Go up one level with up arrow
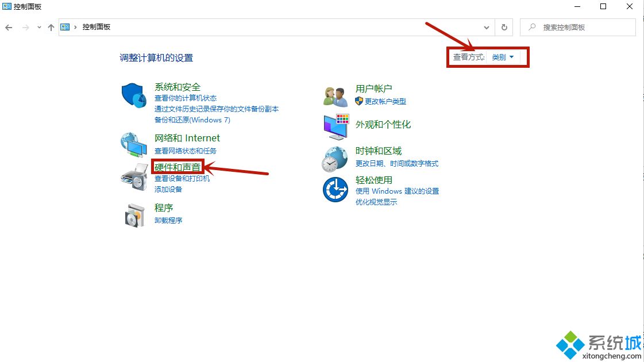 pos(51,27)
